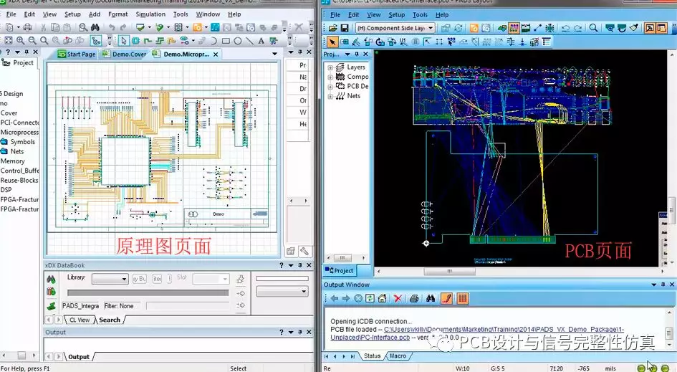Switch to the Start Page tab
The image size is (677, 372).
76,54
